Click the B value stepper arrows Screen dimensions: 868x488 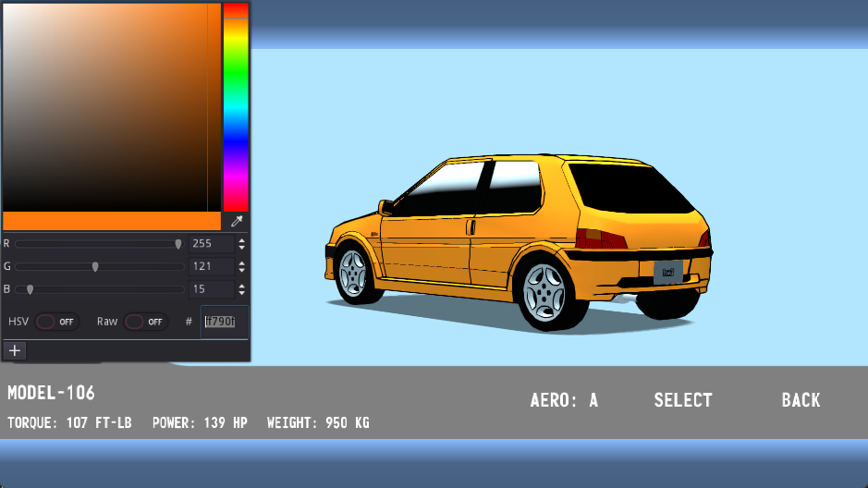(241, 289)
